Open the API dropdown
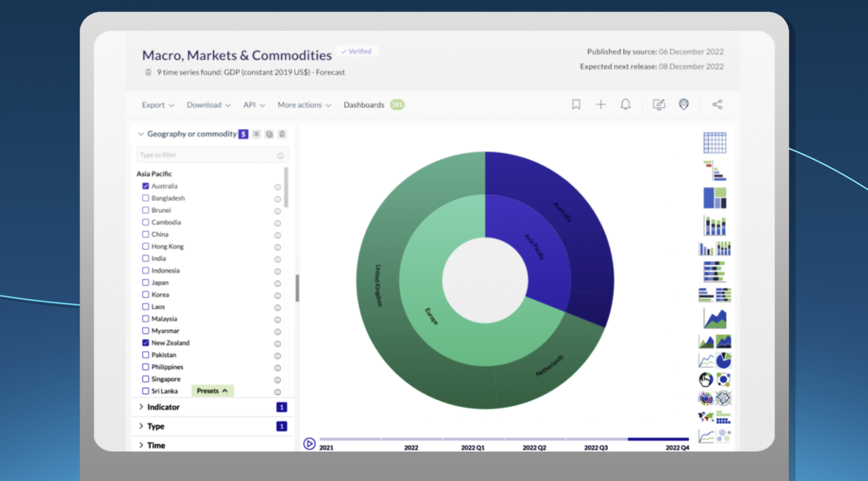868x481 pixels. point(254,105)
